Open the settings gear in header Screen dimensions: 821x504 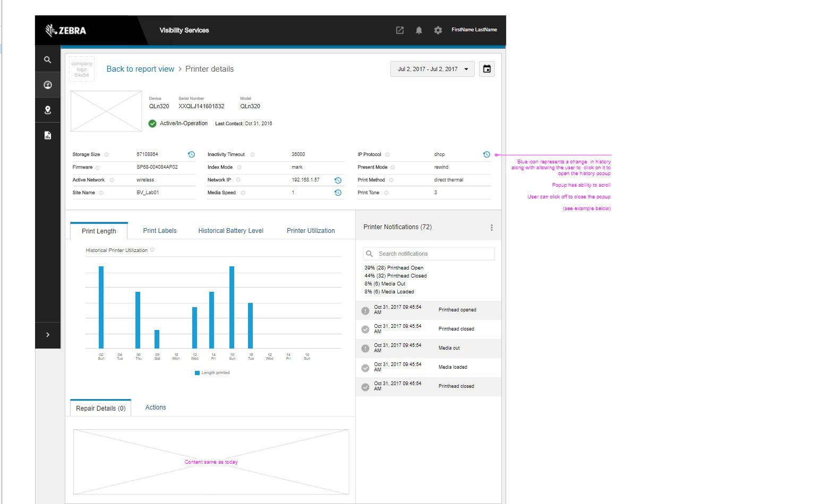coord(438,30)
